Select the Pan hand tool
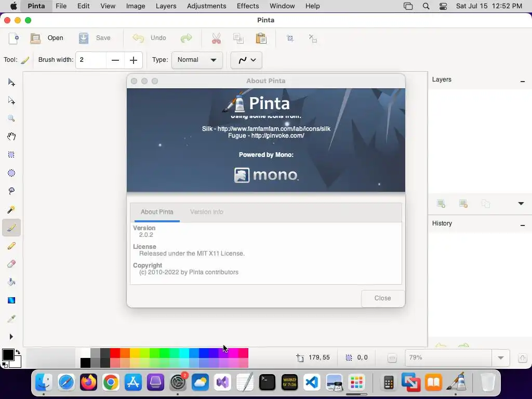The height and width of the screenshot is (399, 532). [x=11, y=137]
